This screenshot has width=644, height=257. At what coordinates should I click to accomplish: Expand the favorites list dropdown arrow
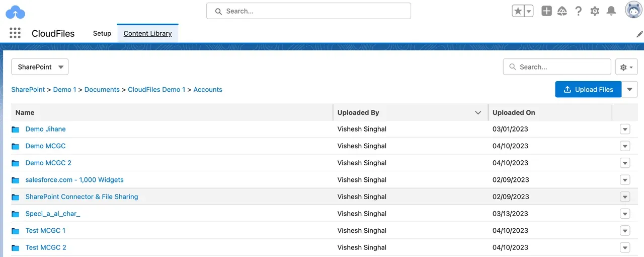tap(529, 11)
